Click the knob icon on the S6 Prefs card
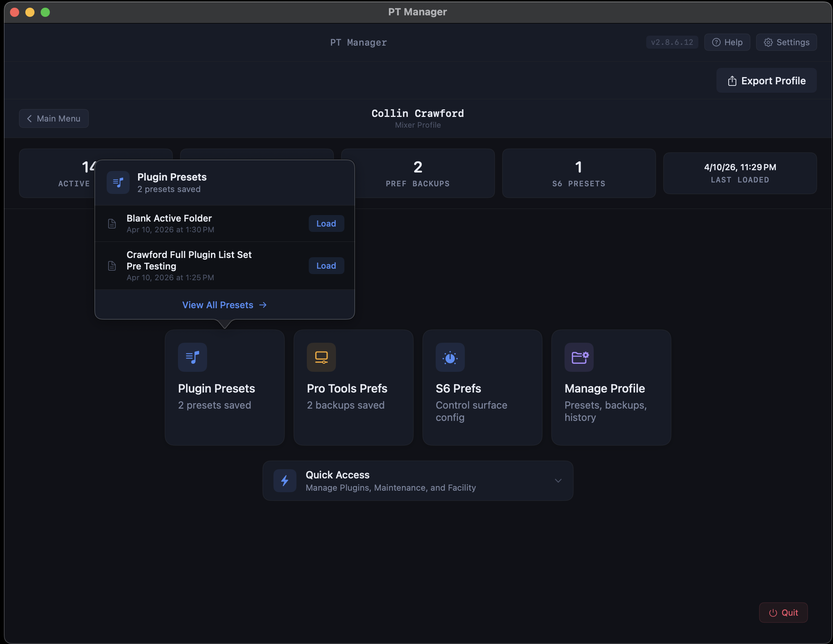 (x=450, y=357)
